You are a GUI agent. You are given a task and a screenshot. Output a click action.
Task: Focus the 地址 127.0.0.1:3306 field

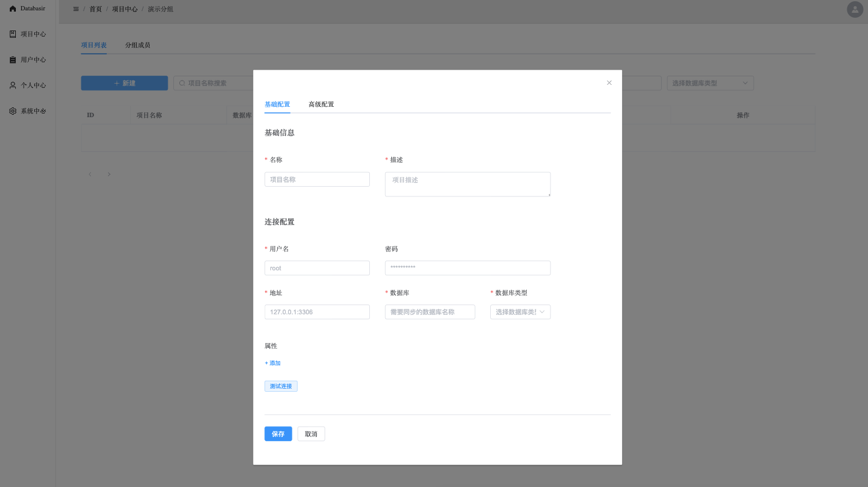(x=317, y=312)
